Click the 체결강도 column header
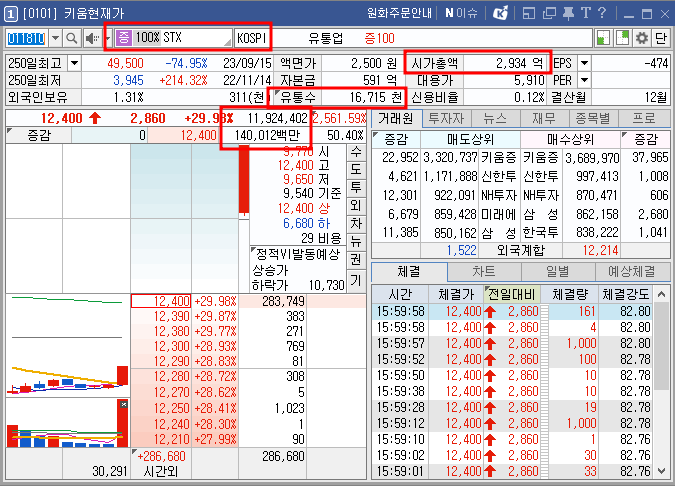675x486 pixels. click(x=625, y=294)
